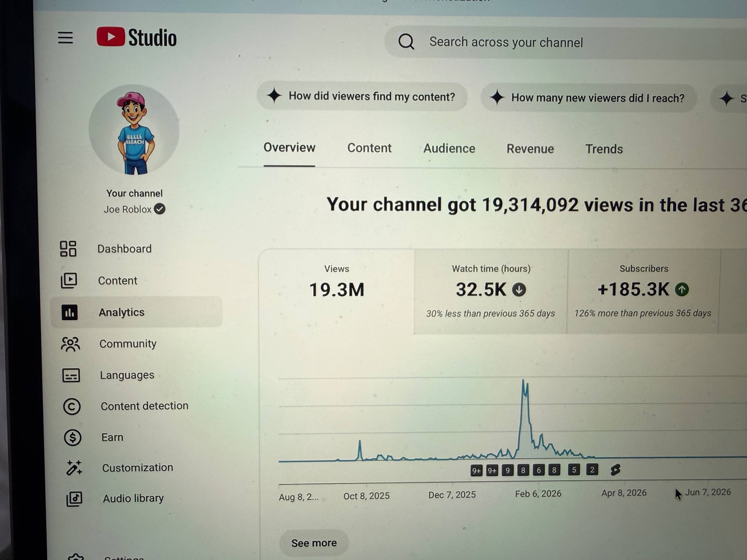
Task: Click the Shorts marker under the chart
Action: click(615, 470)
